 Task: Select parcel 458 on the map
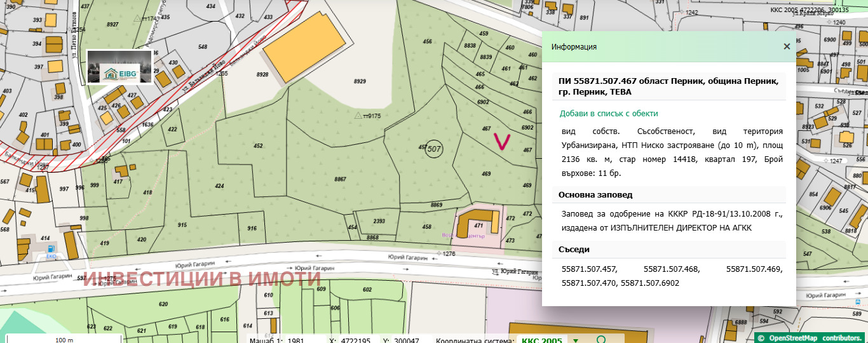point(426,227)
